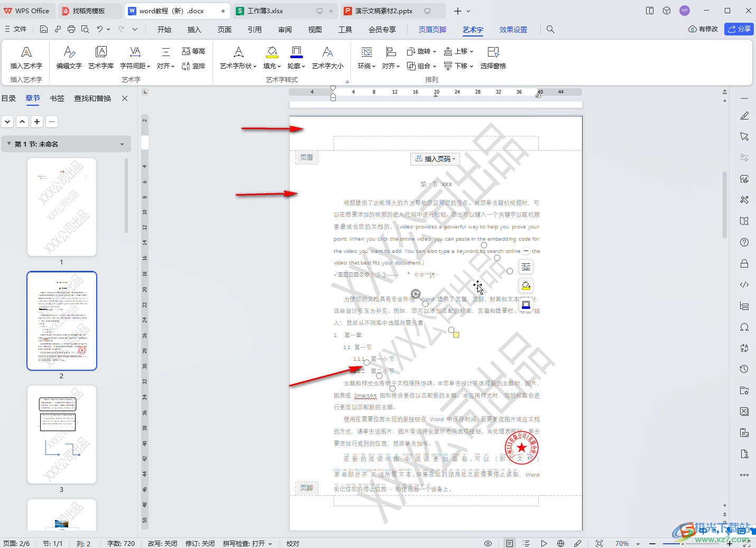Open the 选择窗格 selection pane
The width and height of the screenshot is (756, 548).
click(493, 58)
